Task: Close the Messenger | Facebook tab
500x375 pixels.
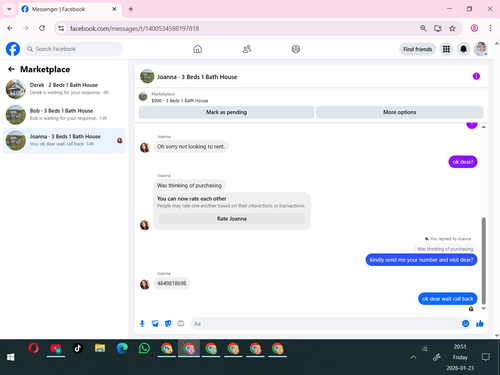Action: [x=114, y=9]
